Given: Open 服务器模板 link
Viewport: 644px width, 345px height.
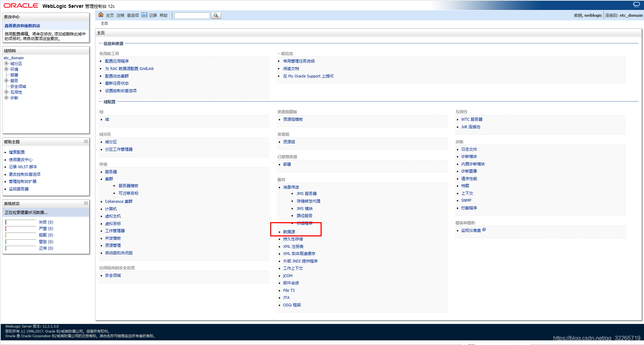Looking at the screenshot, I should (x=128, y=186).
